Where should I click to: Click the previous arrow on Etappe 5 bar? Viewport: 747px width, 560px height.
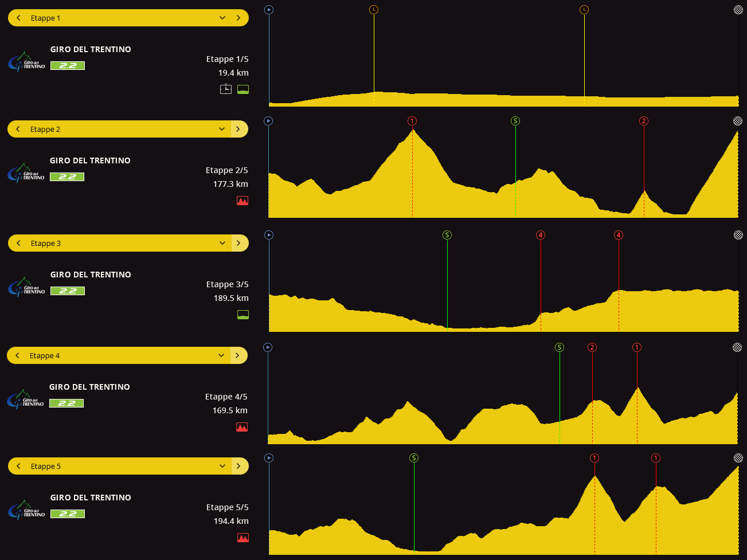[18, 466]
